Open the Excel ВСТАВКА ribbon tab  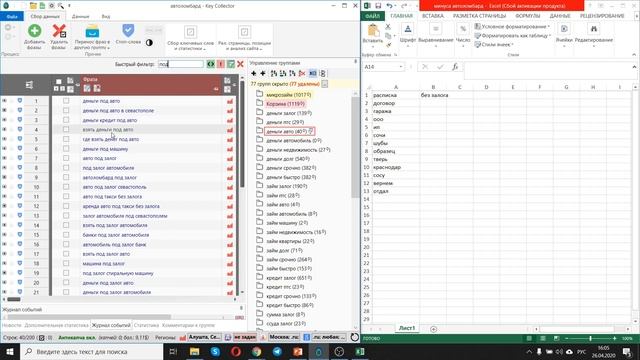point(433,16)
